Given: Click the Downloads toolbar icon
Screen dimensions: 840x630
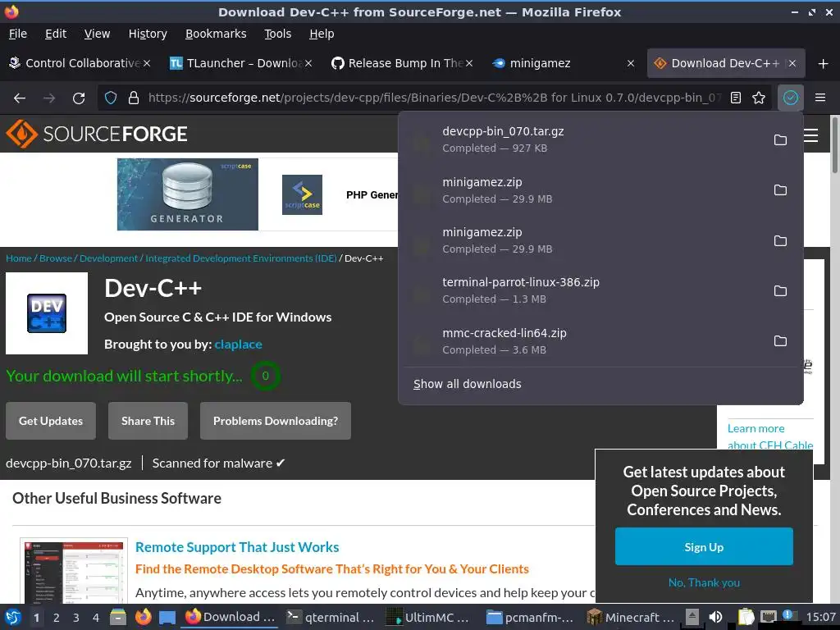Looking at the screenshot, I should tap(790, 98).
